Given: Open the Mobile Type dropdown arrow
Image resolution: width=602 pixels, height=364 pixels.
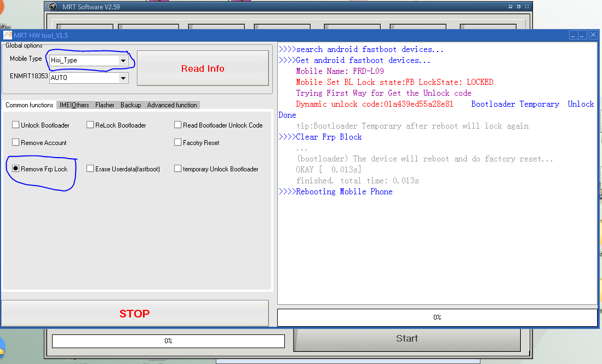Looking at the screenshot, I should click(x=123, y=61).
